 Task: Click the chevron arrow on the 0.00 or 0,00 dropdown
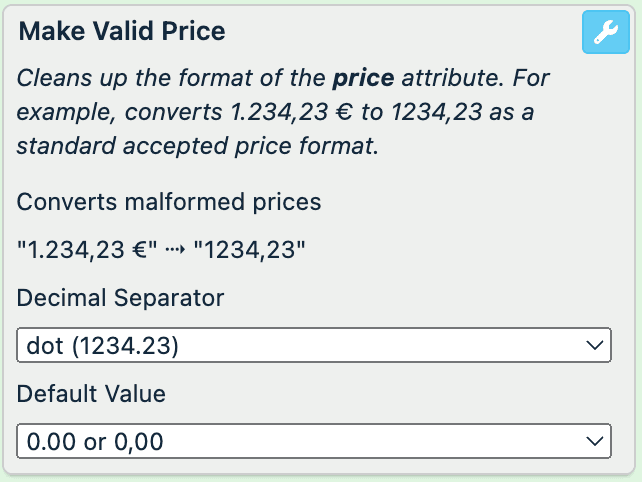pos(594,440)
